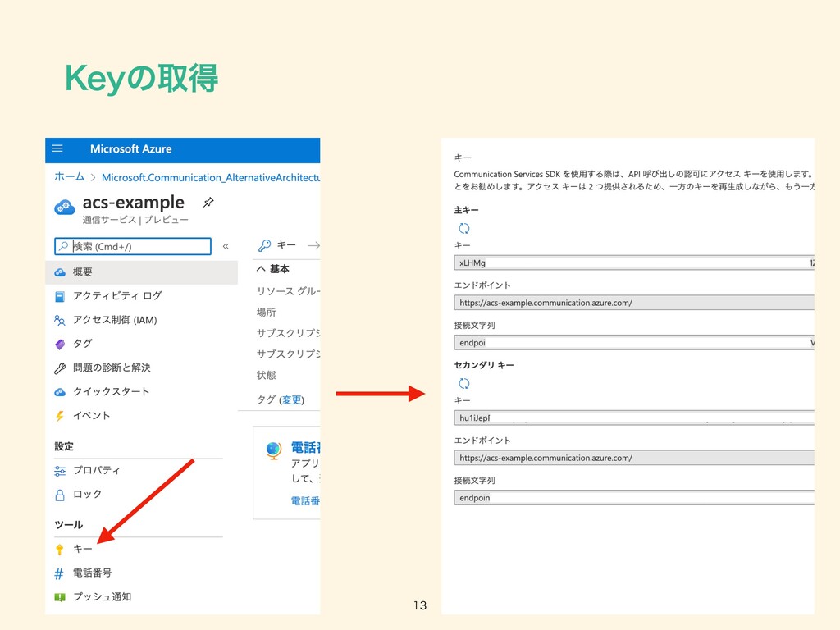
Task: Click the purple tag icon
Action: coord(60,344)
